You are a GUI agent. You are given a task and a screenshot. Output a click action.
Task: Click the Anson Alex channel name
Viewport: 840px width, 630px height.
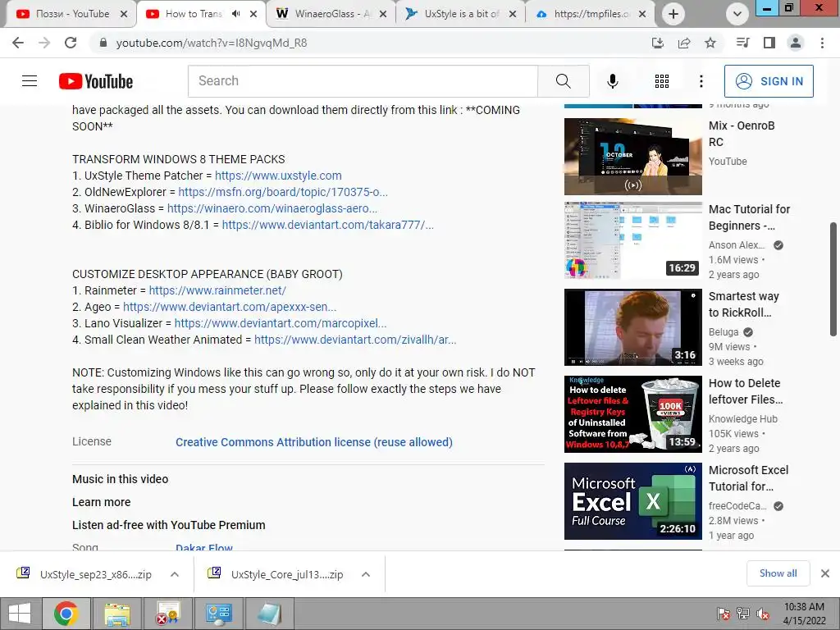tap(737, 244)
